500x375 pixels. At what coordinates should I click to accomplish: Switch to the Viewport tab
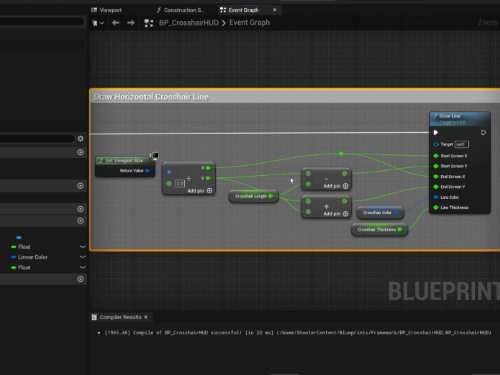tap(107, 10)
